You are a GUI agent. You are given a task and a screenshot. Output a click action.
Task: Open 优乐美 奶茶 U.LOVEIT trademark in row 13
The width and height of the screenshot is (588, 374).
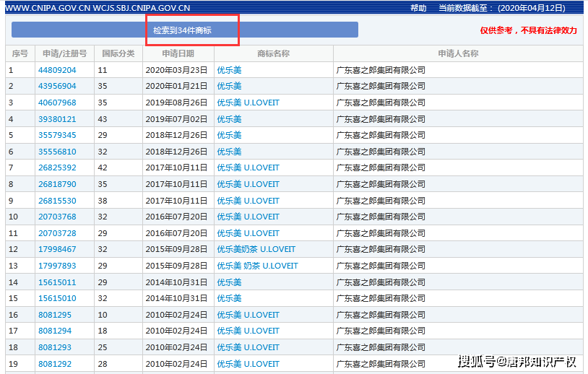pyautogui.click(x=257, y=266)
